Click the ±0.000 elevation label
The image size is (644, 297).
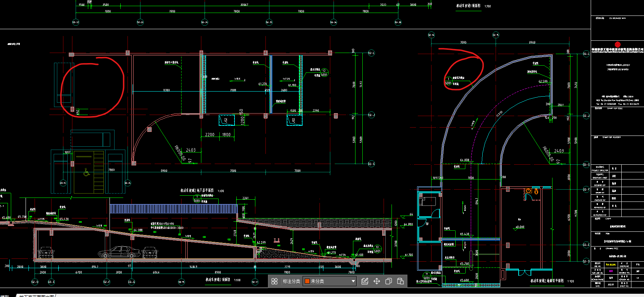pos(520,227)
